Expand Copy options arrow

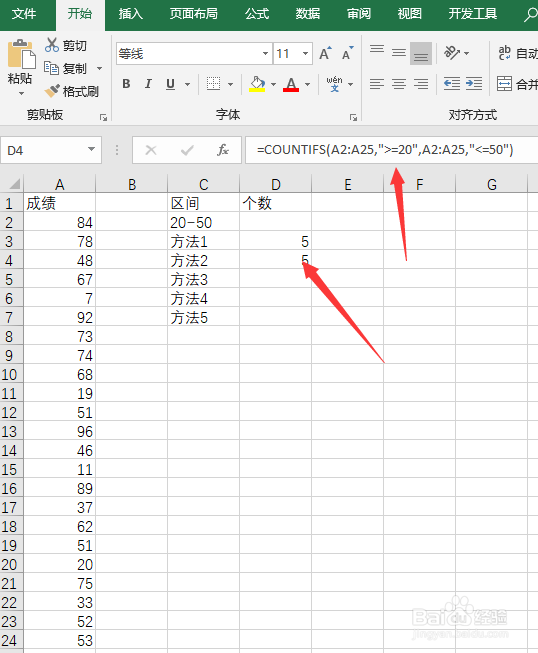100,68
